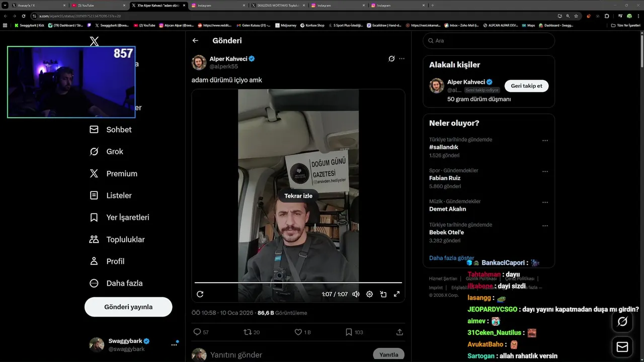Open Topluluklar in the sidebar
This screenshot has width=644, height=362.
pyautogui.click(x=117, y=239)
